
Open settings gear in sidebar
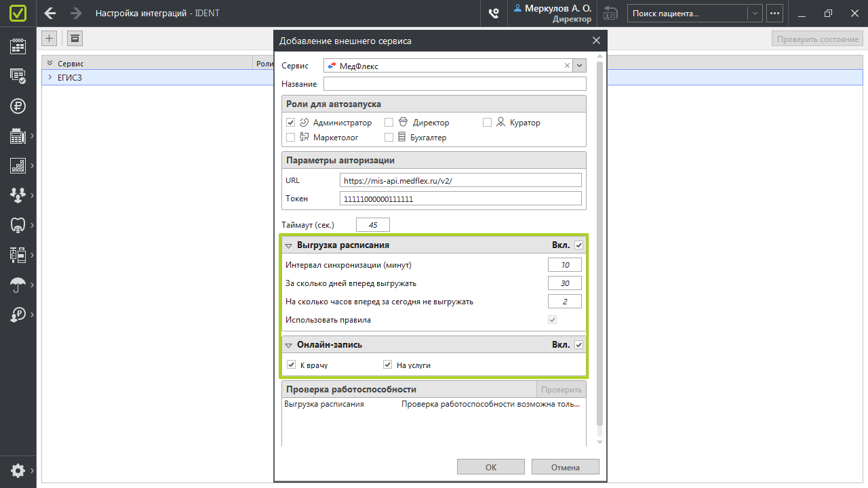click(x=18, y=470)
